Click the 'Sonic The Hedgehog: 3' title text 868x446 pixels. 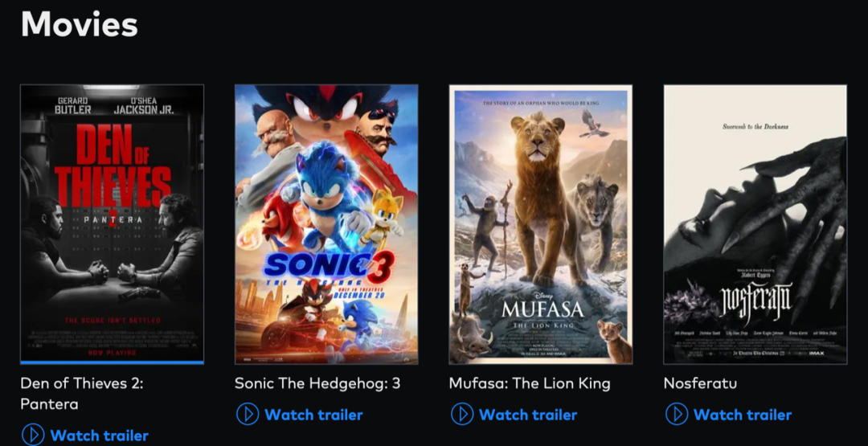click(x=317, y=383)
